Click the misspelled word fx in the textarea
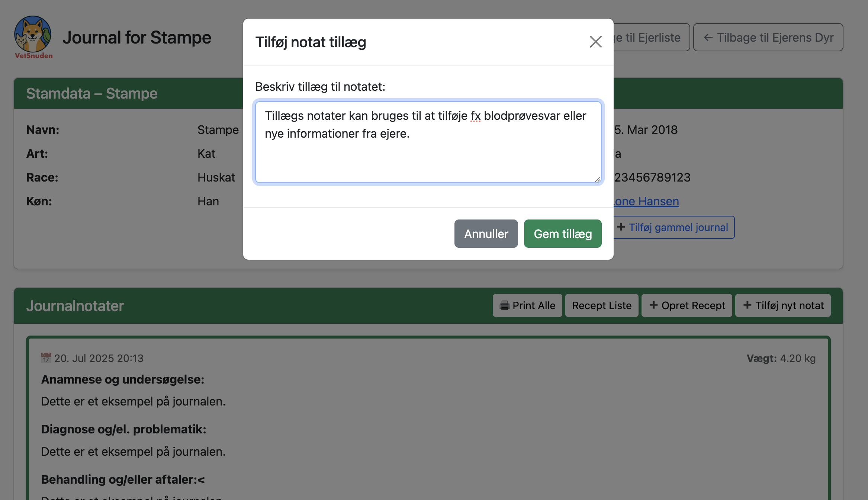The image size is (868, 500). (x=475, y=116)
